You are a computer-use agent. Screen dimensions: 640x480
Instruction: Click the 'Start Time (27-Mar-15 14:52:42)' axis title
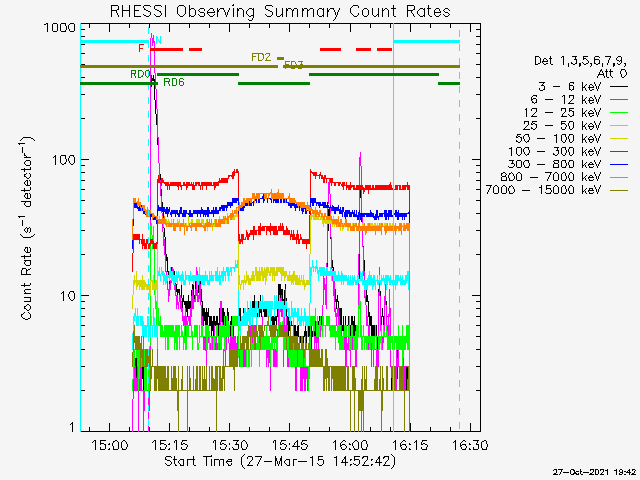point(280,462)
